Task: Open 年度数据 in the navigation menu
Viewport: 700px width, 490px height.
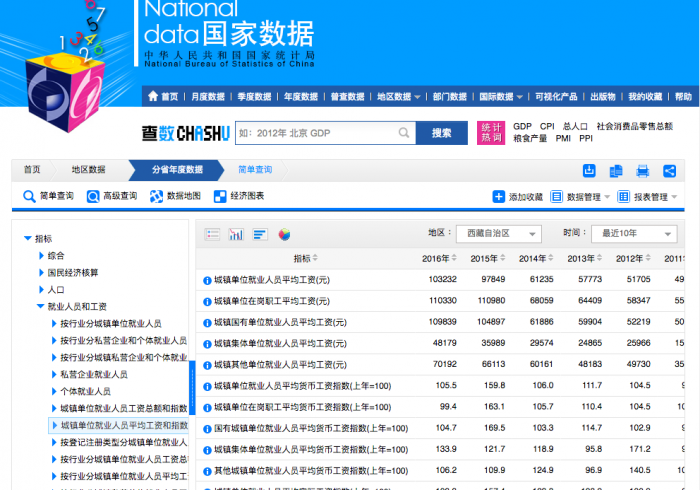Action: 300,97
